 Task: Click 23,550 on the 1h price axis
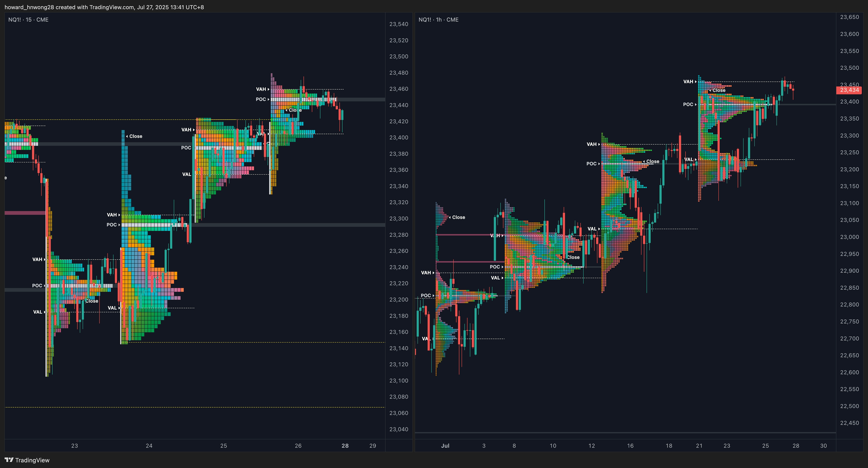849,51
